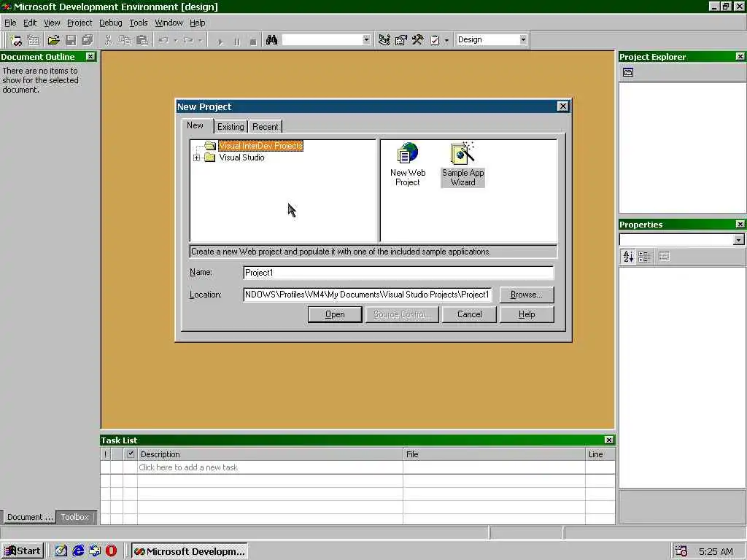Image resolution: width=747 pixels, height=560 pixels.
Task: Open the Help menu
Action: [x=197, y=23]
